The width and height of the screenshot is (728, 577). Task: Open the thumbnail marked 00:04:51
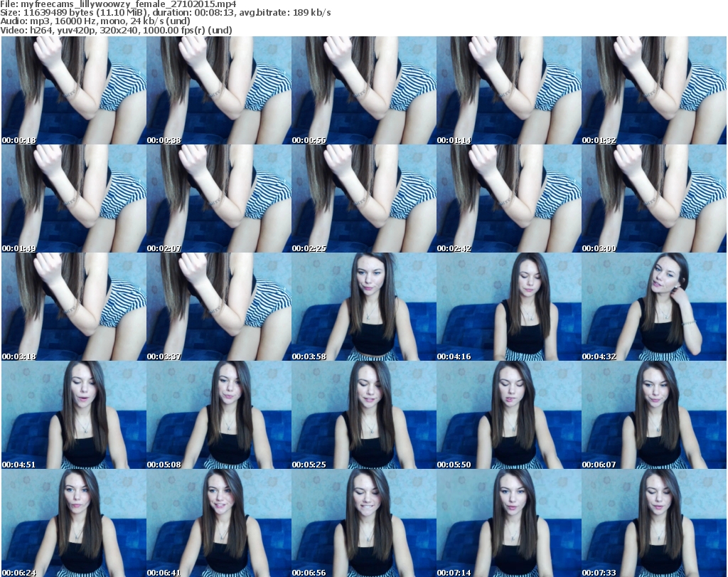(74, 415)
